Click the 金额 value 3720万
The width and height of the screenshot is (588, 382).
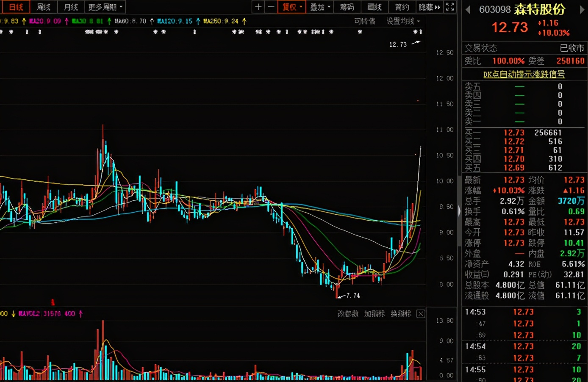[x=571, y=201]
